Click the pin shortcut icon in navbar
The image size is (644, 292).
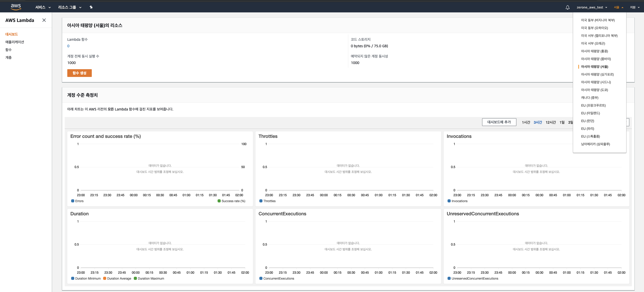91,7
